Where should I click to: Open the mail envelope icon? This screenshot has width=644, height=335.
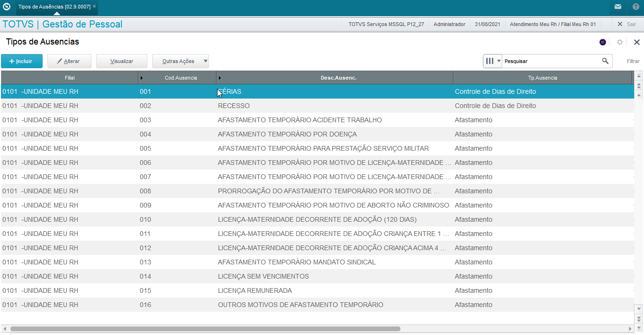coord(618,7)
